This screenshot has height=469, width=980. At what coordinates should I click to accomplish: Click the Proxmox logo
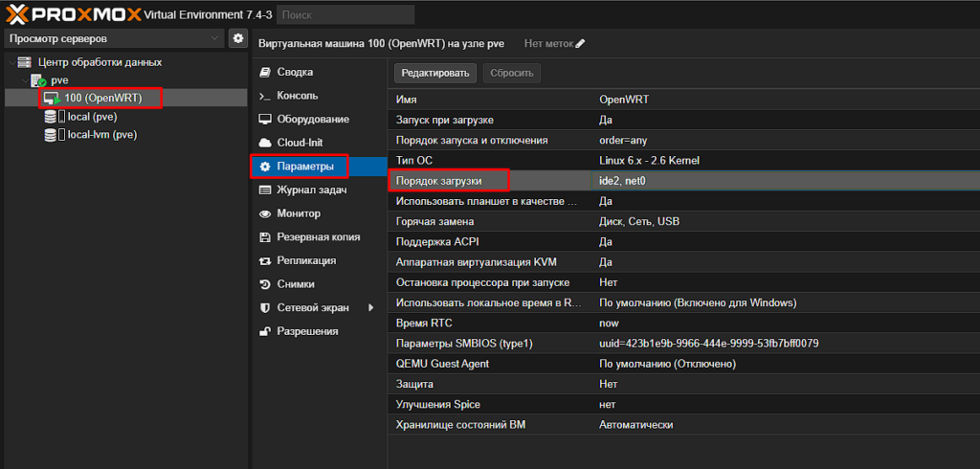(x=74, y=13)
